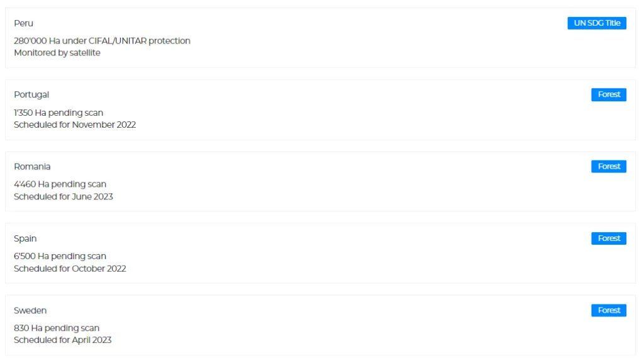Click Scheduled for June 2023 text
Viewport: 644px width, 363px height.
tap(64, 196)
